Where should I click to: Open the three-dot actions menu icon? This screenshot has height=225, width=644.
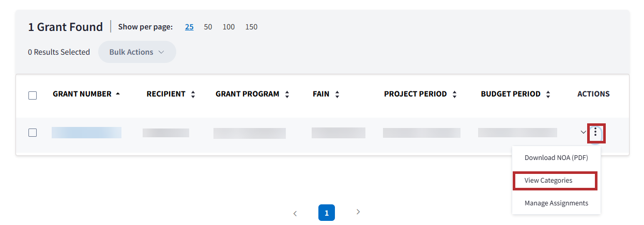point(595,133)
